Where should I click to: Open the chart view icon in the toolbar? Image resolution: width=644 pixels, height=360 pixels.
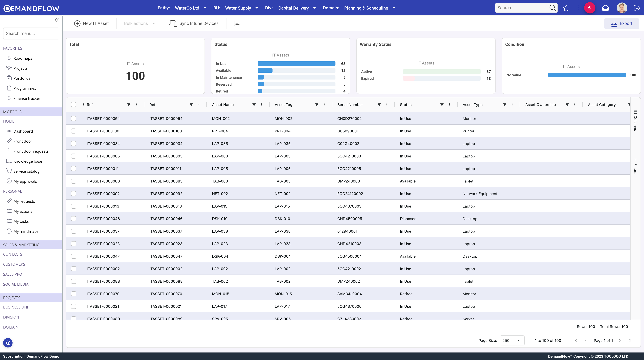click(x=237, y=23)
